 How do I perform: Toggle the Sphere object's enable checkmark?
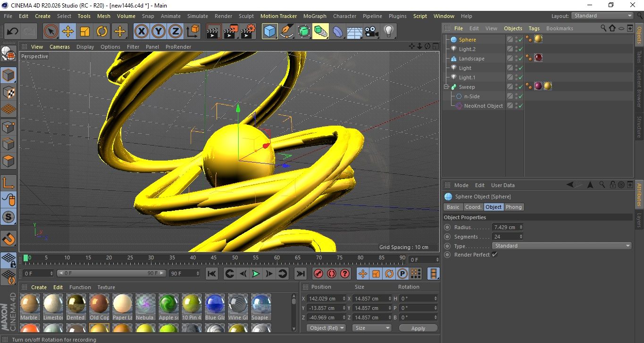pyautogui.click(x=520, y=40)
